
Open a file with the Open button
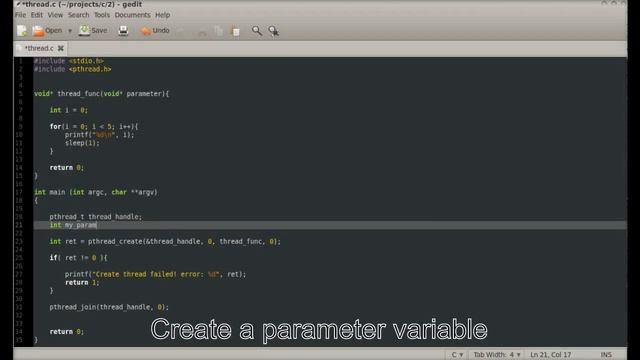(47, 31)
